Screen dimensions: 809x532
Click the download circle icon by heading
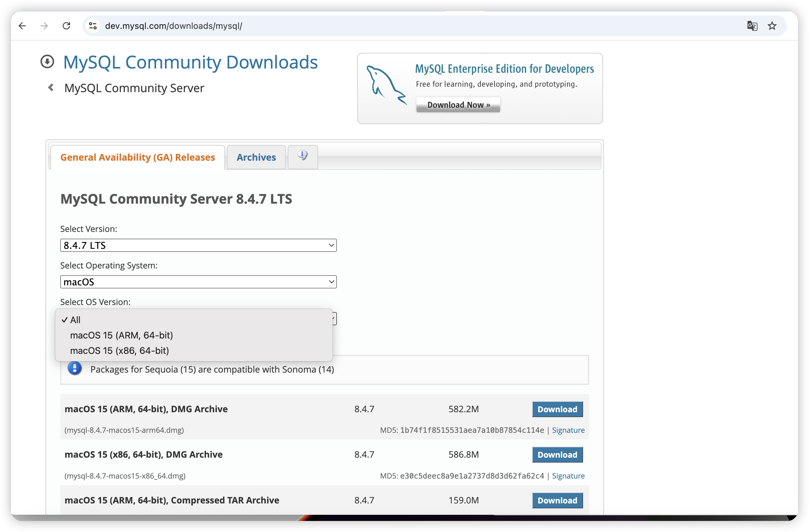pyautogui.click(x=47, y=62)
